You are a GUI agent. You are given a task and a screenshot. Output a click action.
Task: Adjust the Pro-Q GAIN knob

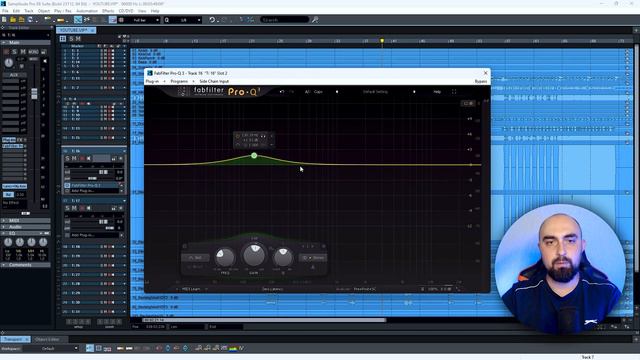click(254, 255)
